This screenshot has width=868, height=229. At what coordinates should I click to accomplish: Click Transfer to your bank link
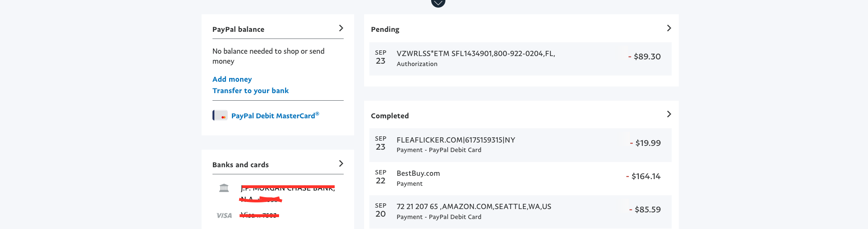pos(251,91)
